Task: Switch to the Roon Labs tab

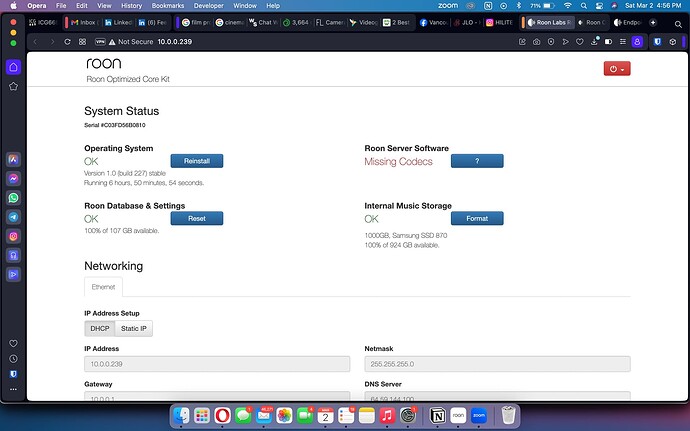Action: [x=549, y=22]
